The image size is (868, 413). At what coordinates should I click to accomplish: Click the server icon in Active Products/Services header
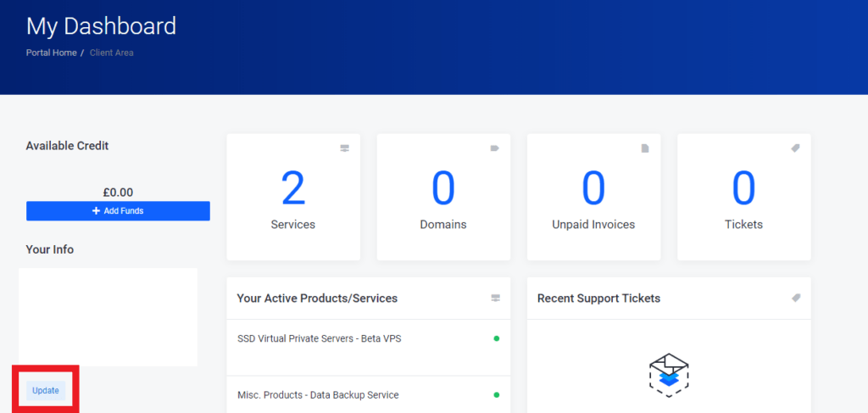(x=495, y=299)
